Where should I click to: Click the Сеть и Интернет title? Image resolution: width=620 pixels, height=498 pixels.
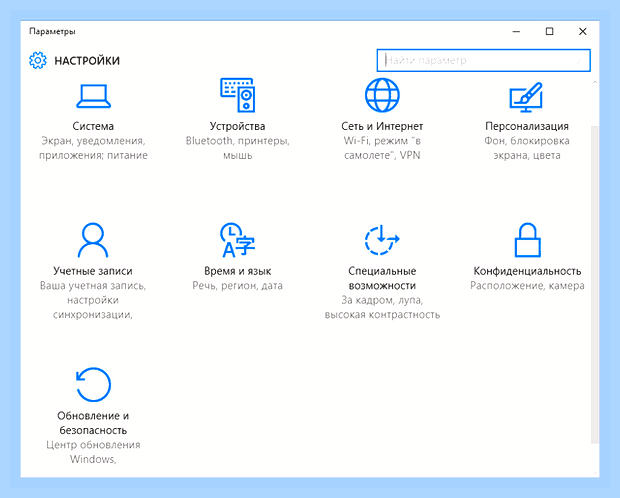click(382, 126)
